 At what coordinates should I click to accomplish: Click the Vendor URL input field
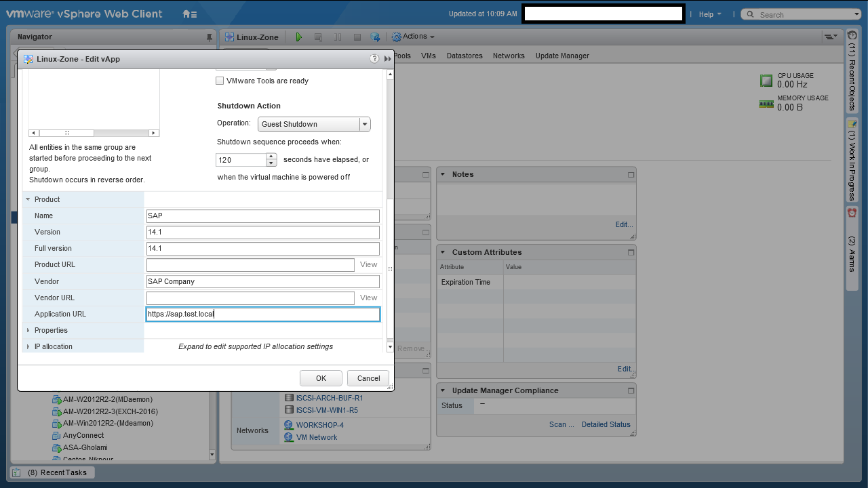click(250, 298)
